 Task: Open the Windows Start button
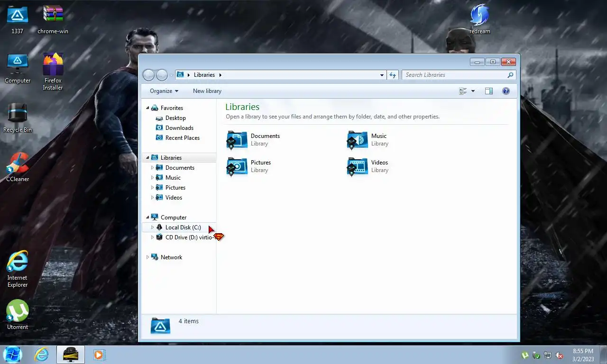pos(12,355)
